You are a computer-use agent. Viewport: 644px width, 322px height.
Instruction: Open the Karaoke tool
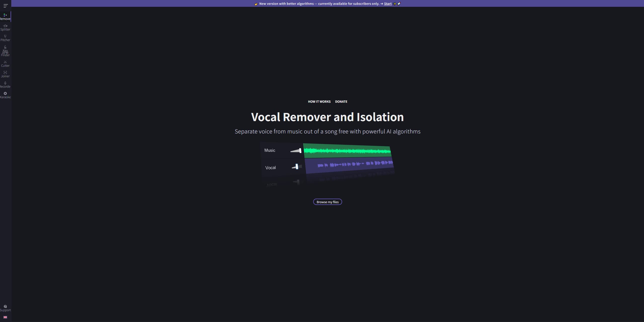pyautogui.click(x=5, y=95)
